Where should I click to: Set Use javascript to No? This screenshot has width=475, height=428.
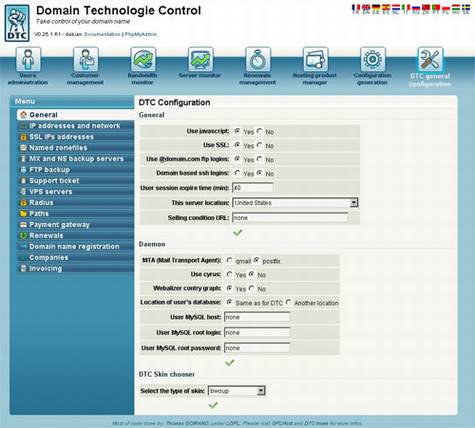(x=260, y=131)
